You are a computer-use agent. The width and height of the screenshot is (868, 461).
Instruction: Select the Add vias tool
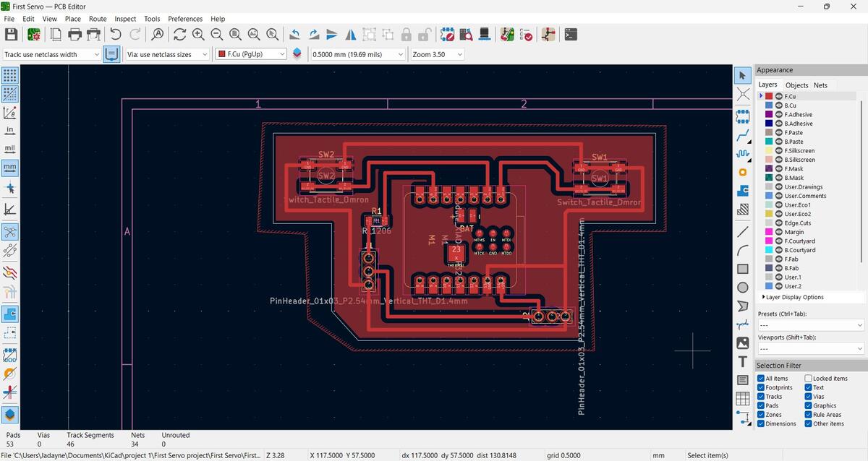[x=743, y=172]
